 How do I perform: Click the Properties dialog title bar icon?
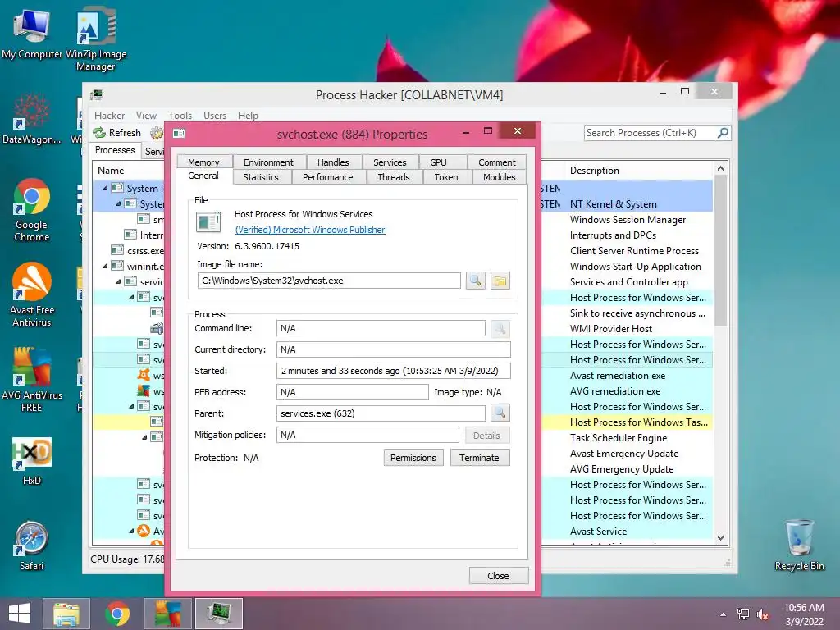(x=179, y=134)
